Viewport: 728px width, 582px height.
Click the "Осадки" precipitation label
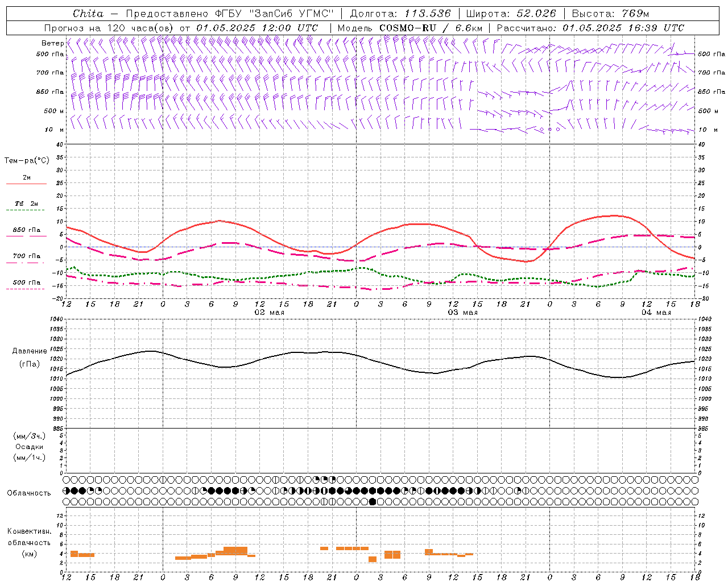pyautogui.click(x=30, y=447)
